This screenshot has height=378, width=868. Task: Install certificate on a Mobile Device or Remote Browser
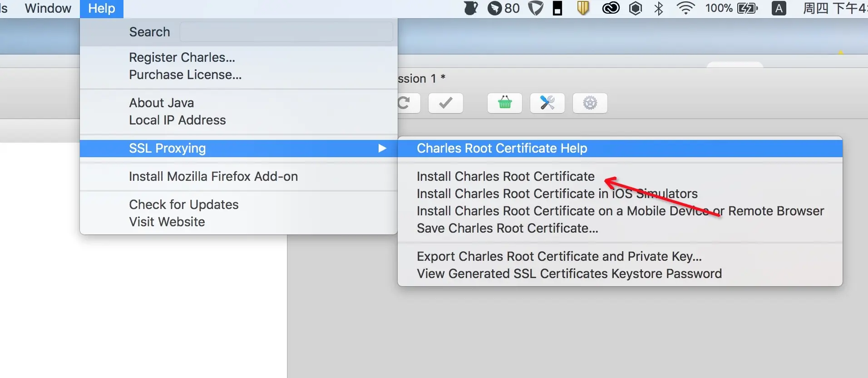tap(620, 211)
